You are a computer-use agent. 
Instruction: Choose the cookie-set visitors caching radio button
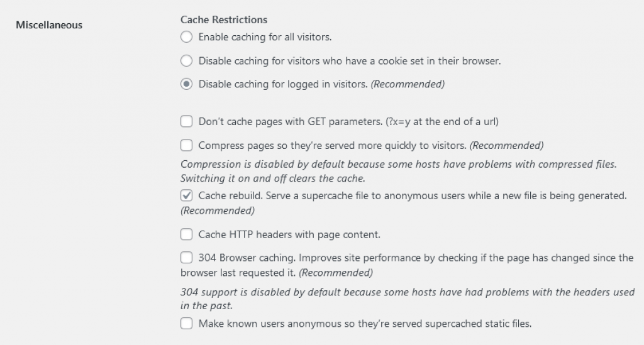click(x=186, y=61)
